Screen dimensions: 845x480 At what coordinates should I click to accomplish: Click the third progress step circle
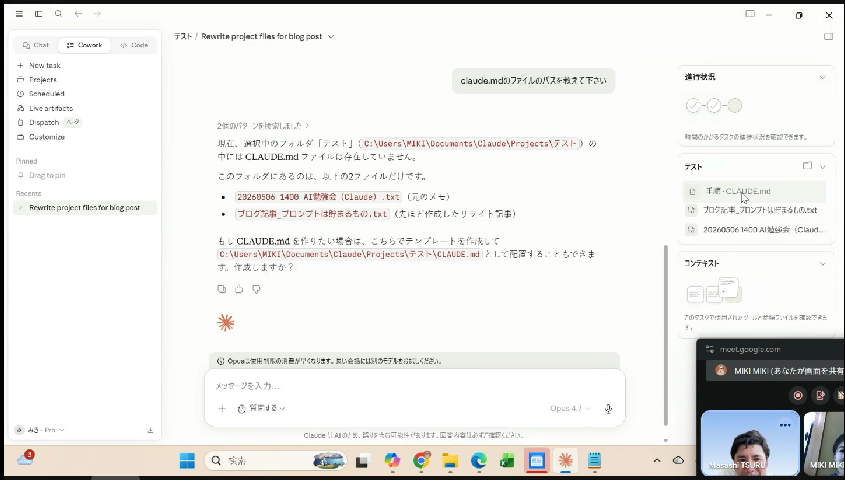point(735,106)
